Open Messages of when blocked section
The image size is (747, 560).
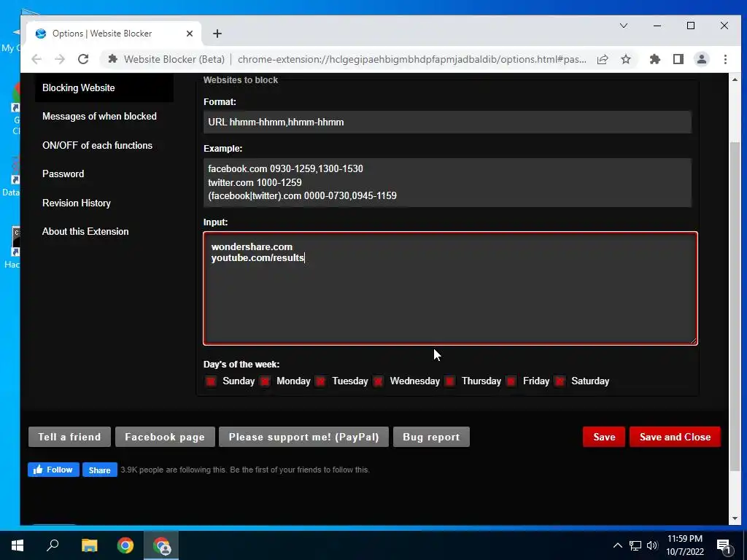99,116
